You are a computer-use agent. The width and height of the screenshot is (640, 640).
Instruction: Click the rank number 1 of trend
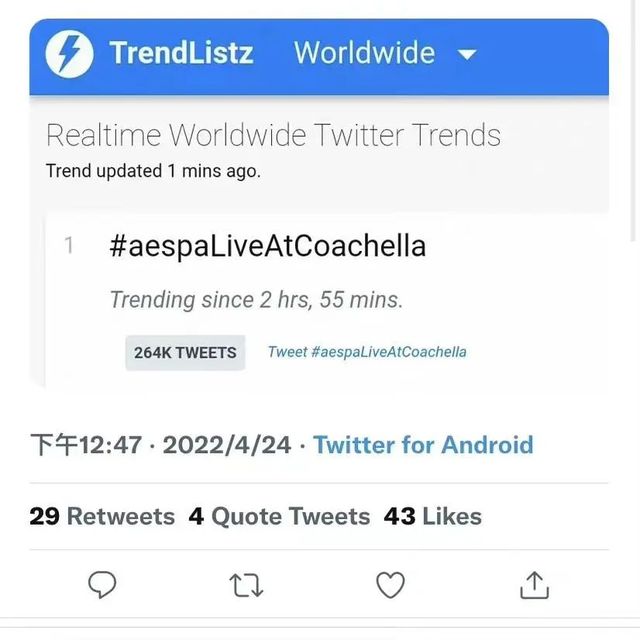pos(69,246)
